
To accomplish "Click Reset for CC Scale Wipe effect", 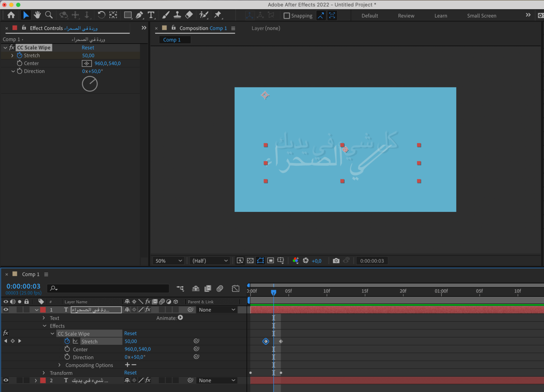I will point(88,48).
